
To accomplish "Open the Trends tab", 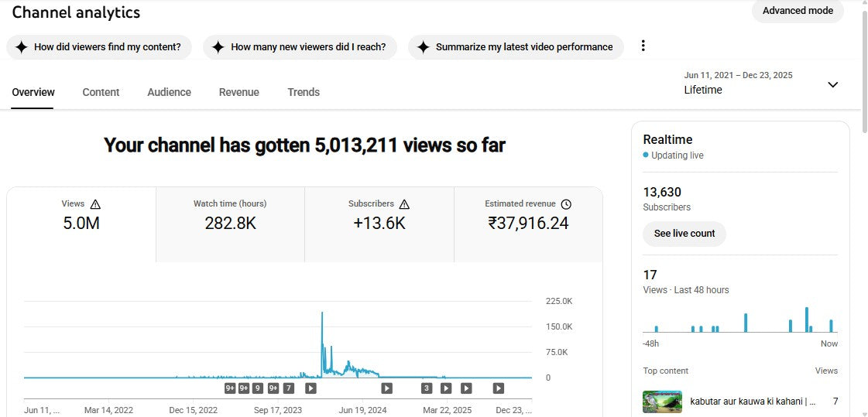I will coord(304,92).
